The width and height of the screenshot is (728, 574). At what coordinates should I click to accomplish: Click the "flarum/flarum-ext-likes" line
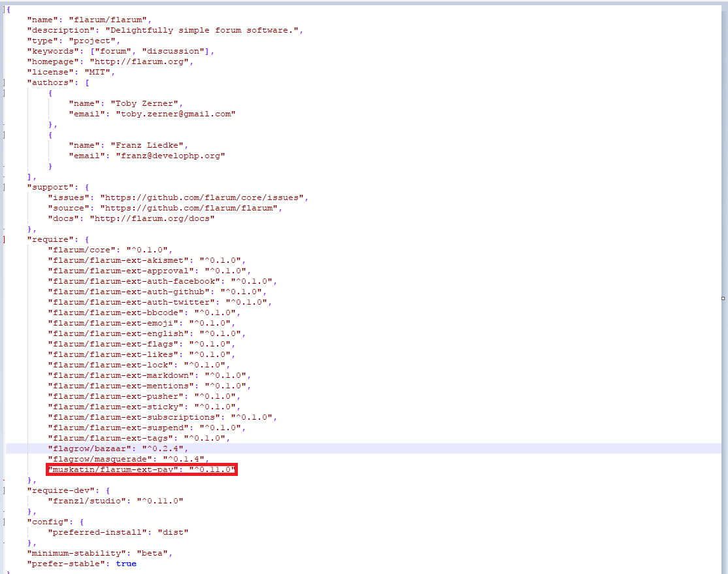tap(142, 354)
